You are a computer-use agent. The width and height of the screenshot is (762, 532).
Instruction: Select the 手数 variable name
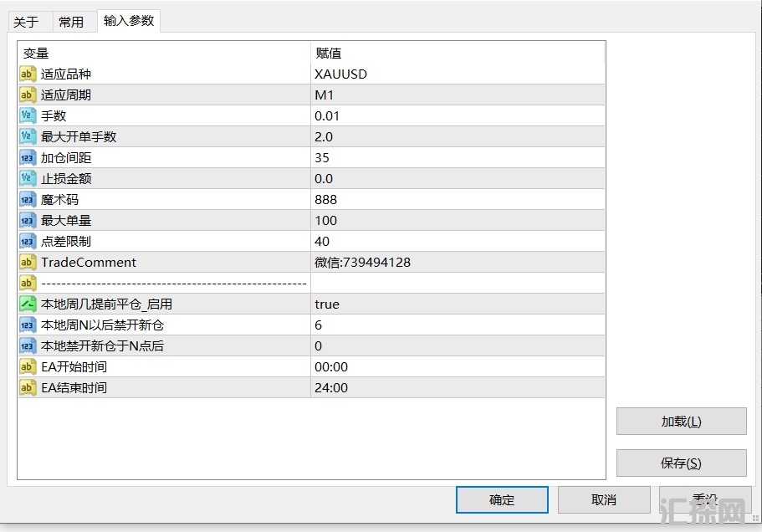click(x=54, y=115)
